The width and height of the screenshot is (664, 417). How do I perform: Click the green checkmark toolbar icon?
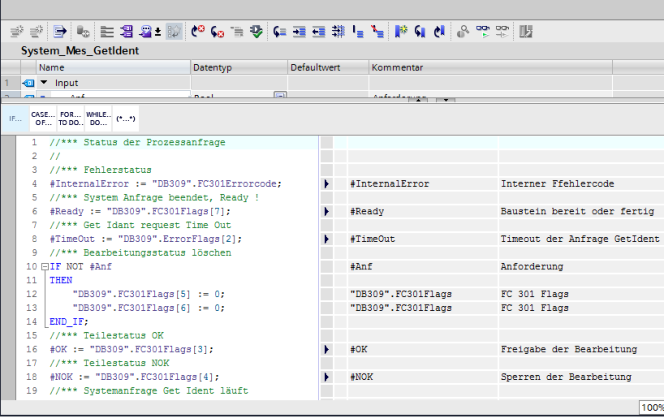(x=257, y=32)
